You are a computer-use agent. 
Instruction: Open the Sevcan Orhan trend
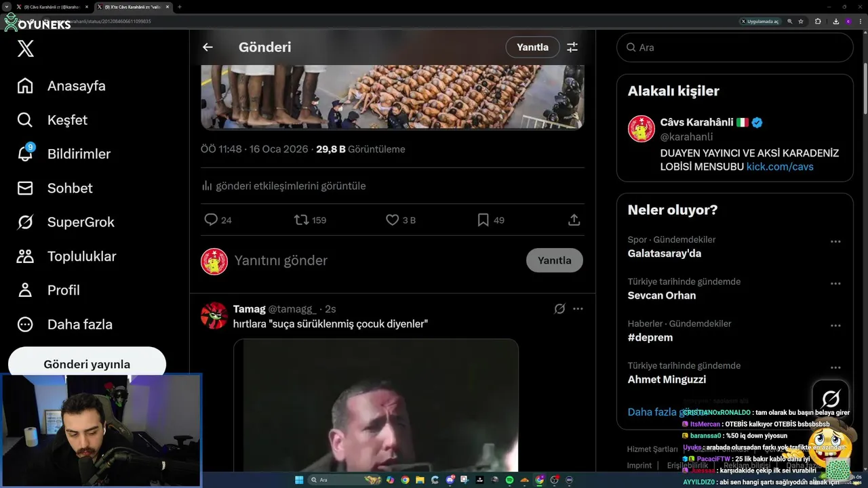tap(662, 296)
